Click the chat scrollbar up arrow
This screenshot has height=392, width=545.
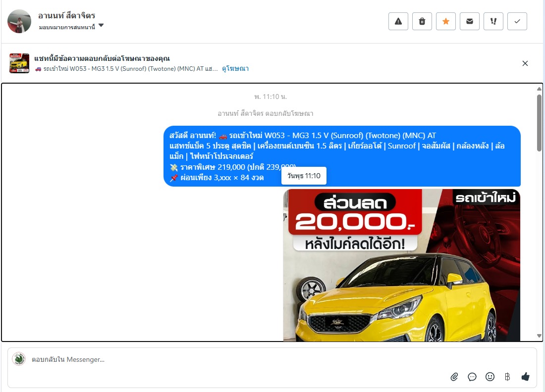(539, 89)
